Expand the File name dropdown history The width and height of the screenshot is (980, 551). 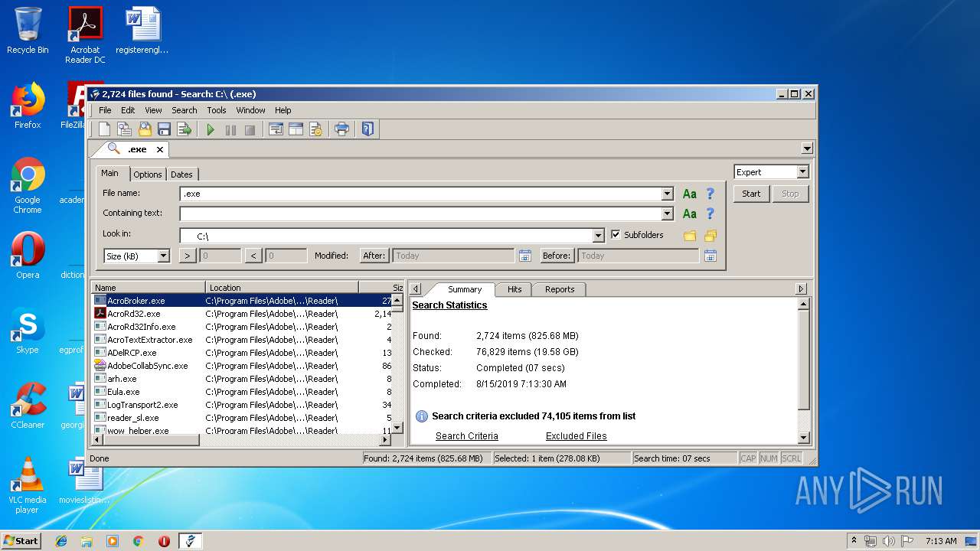[667, 194]
